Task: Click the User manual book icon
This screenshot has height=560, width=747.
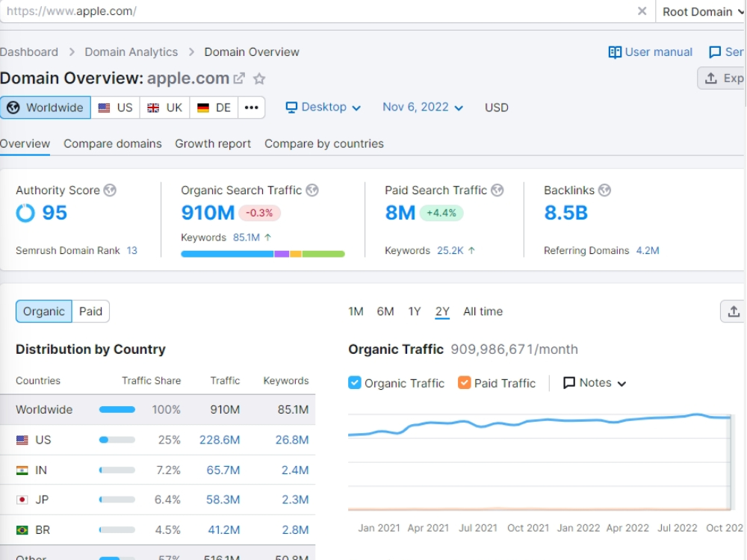Action: pos(615,52)
